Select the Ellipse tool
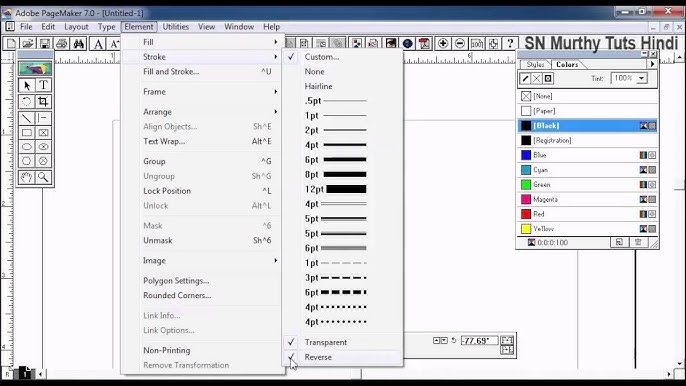The image size is (686, 386). click(27, 147)
